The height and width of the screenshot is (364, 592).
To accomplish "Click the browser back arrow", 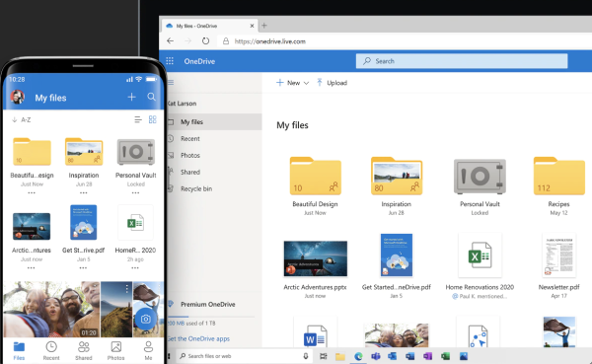I will 171,40.
